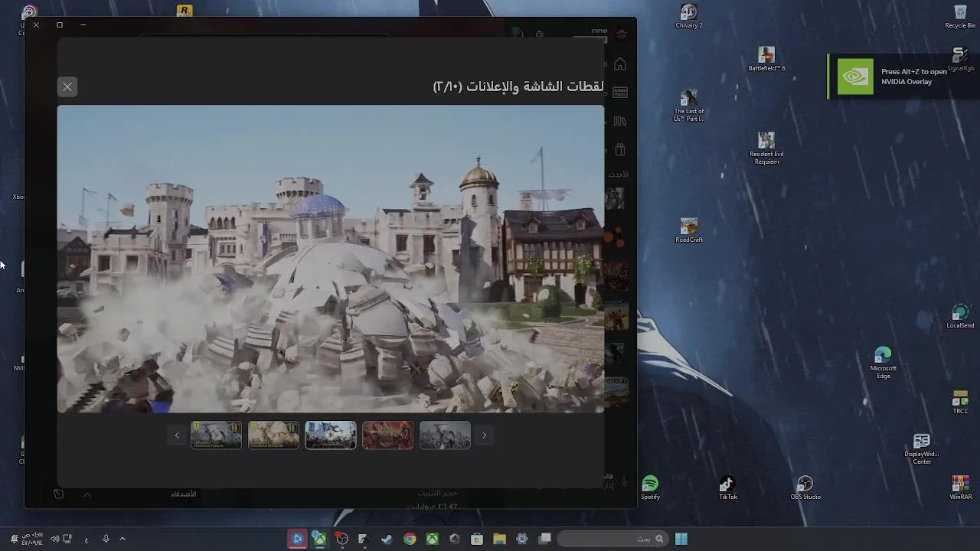The height and width of the screenshot is (551, 980).
Task: Click the taskbar search box
Action: pos(612,539)
